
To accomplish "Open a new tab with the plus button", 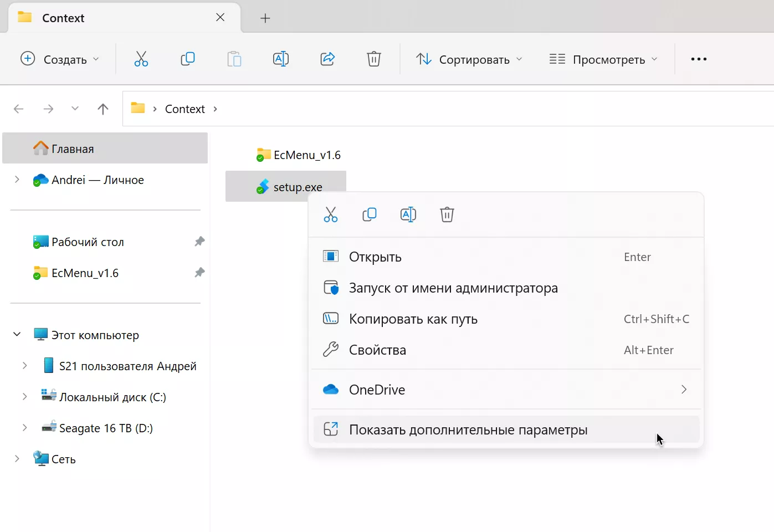I will click(x=265, y=18).
